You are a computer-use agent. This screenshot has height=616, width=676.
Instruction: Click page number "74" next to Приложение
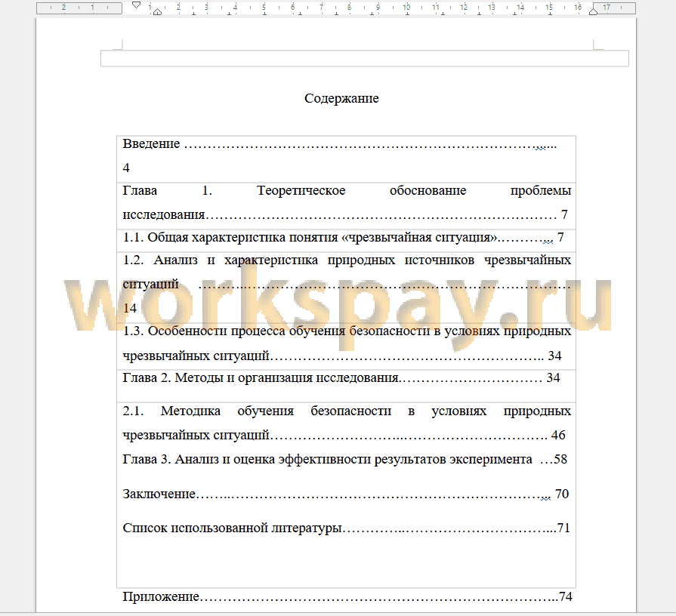[565, 596]
